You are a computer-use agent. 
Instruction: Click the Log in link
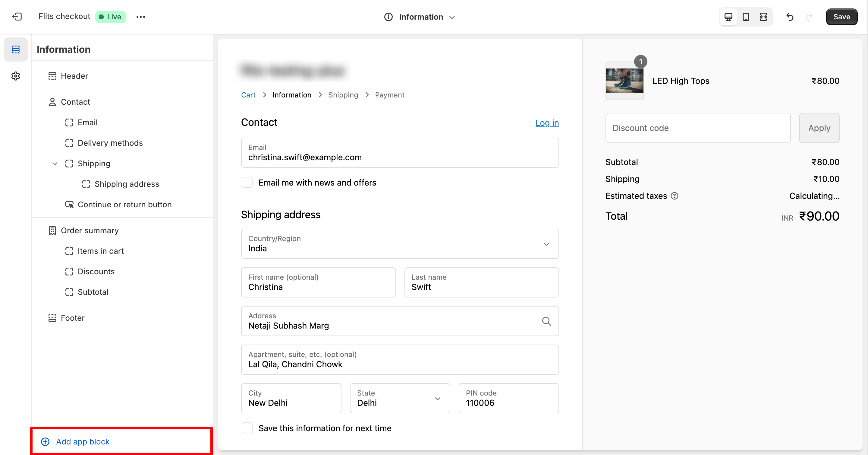tap(547, 123)
